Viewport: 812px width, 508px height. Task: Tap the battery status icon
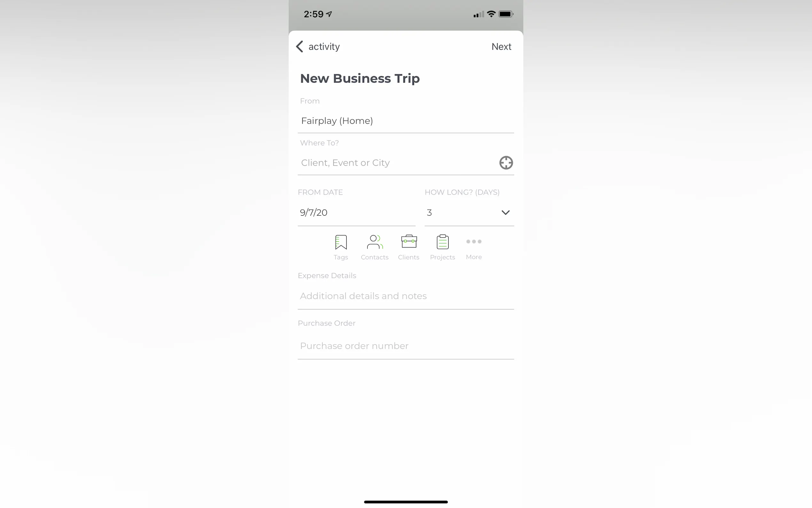(505, 14)
